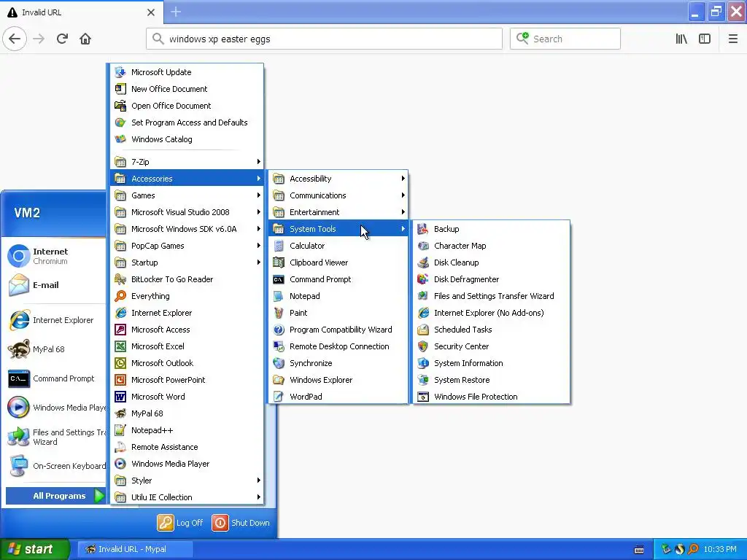
Task: Open BitLocker To Go Reader
Action: (187, 279)
